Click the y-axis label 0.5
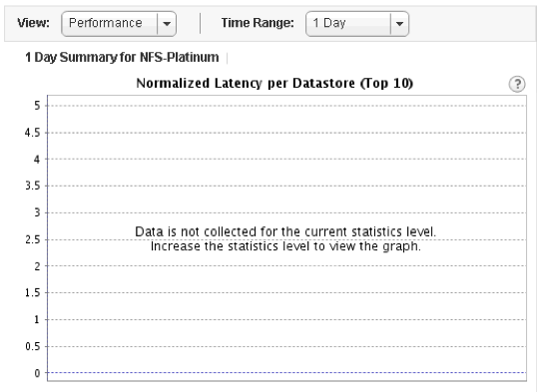 point(33,346)
